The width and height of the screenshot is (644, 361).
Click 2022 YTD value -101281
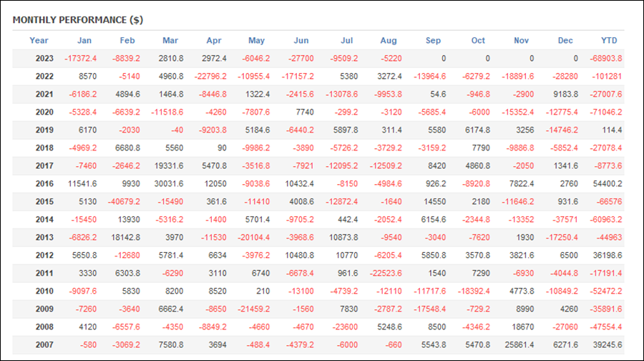coord(607,77)
